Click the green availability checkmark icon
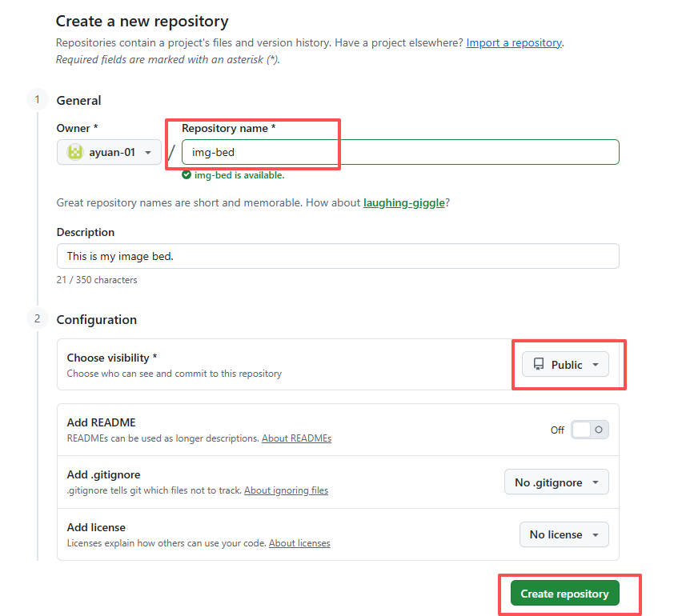The image size is (674, 616). 187,175
